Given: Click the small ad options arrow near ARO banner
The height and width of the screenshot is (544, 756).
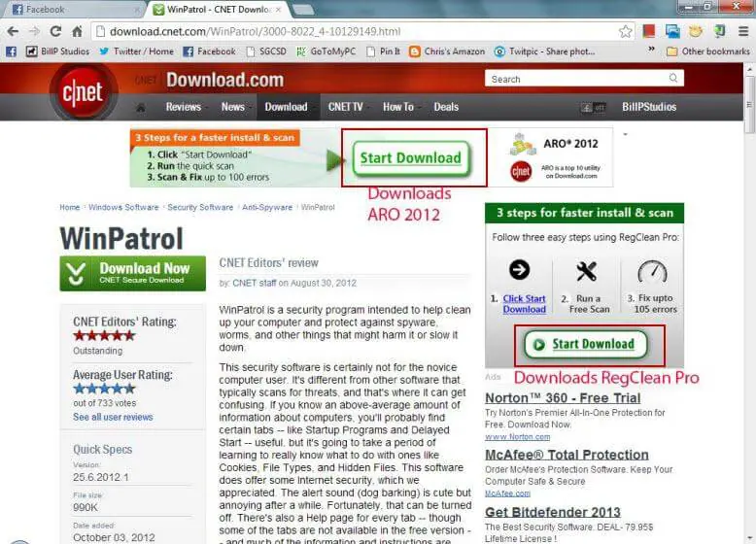Looking at the screenshot, I should [626, 134].
